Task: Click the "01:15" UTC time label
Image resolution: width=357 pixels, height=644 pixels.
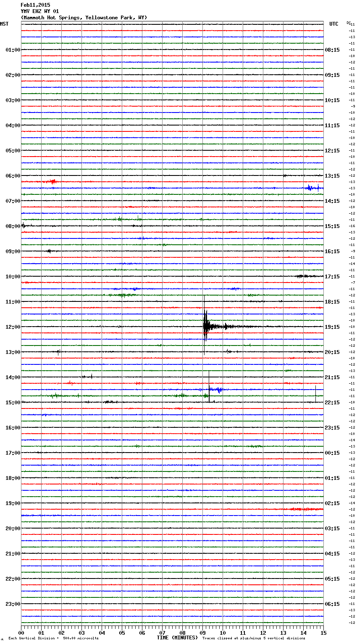Action: tap(332, 478)
